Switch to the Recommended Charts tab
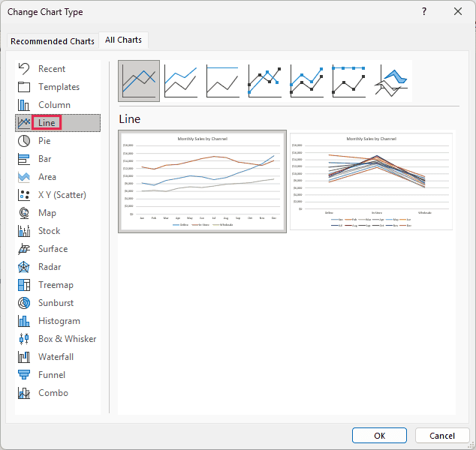The height and width of the screenshot is (450, 476). pos(53,41)
